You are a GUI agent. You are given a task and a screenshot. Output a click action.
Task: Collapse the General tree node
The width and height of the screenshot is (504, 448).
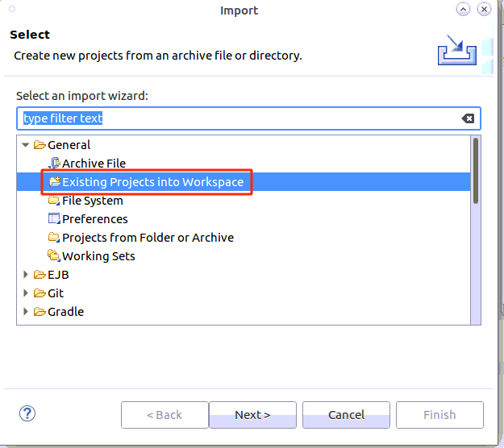[x=26, y=145]
